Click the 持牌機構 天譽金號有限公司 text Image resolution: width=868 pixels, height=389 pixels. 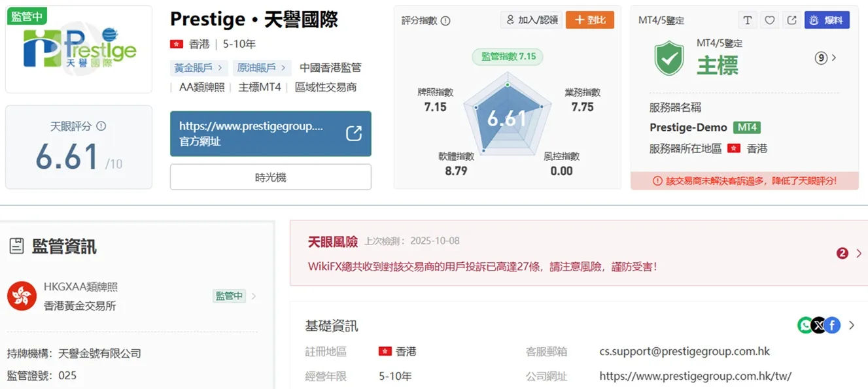(74, 354)
